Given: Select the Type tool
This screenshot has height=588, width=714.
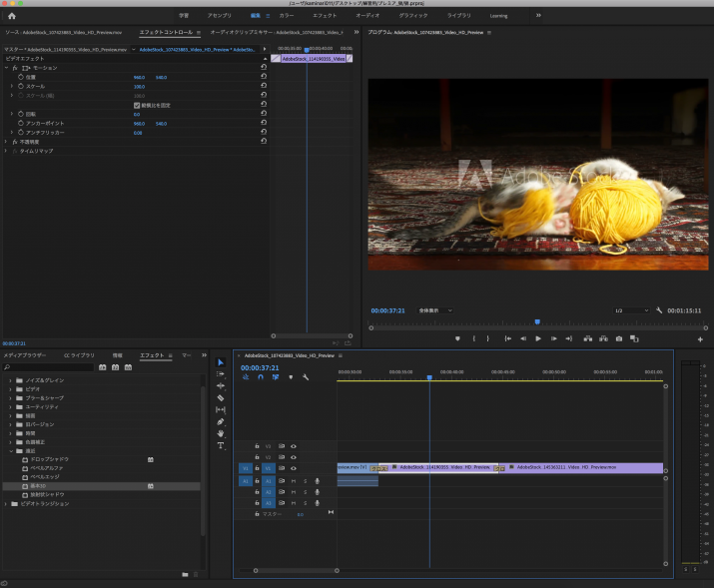Looking at the screenshot, I should click(221, 444).
